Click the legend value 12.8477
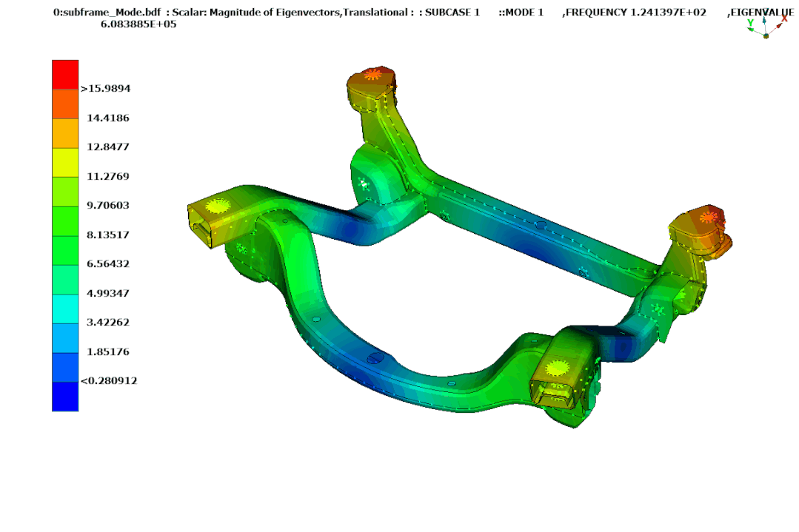Screen dimensions: 799x532 pyautogui.click(x=108, y=147)
